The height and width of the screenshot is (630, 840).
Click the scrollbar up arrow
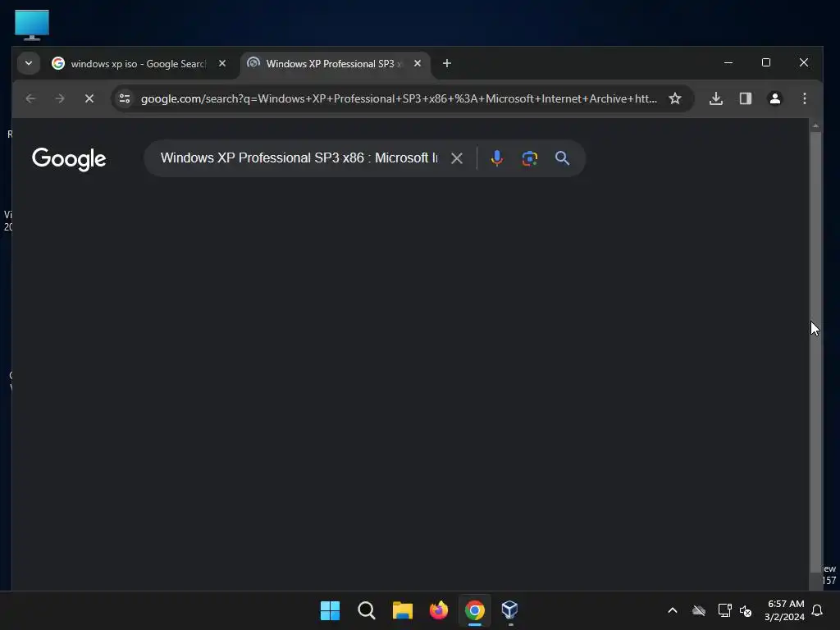point(815,126)
